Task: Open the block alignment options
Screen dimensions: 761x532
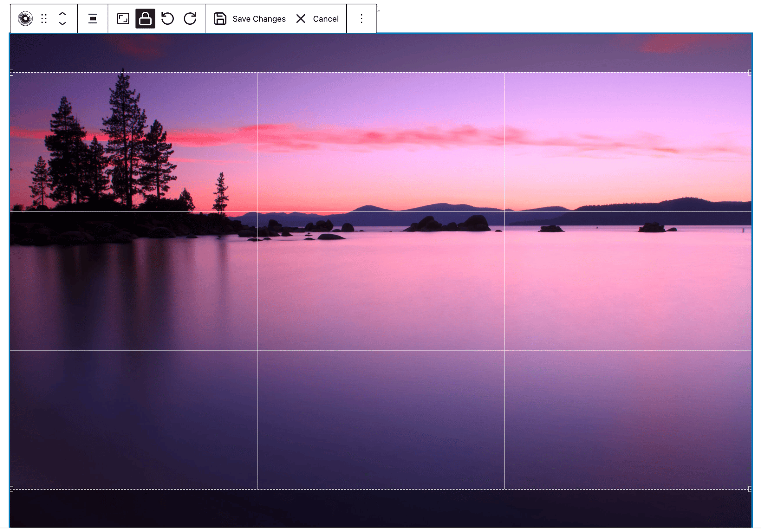Action: [x=93, y=19]
